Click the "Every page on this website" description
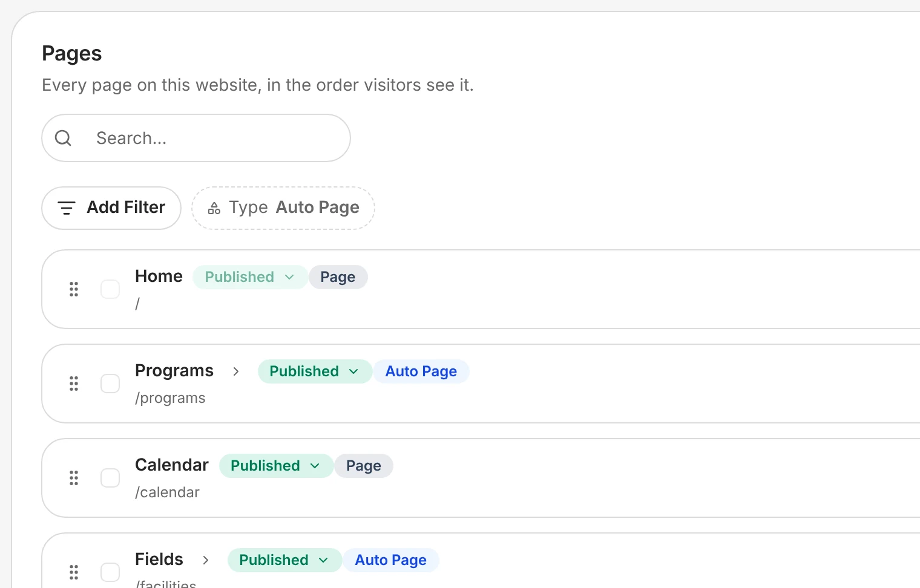The image size is (920, 588). pyautogui.click(x=258, y=85)
